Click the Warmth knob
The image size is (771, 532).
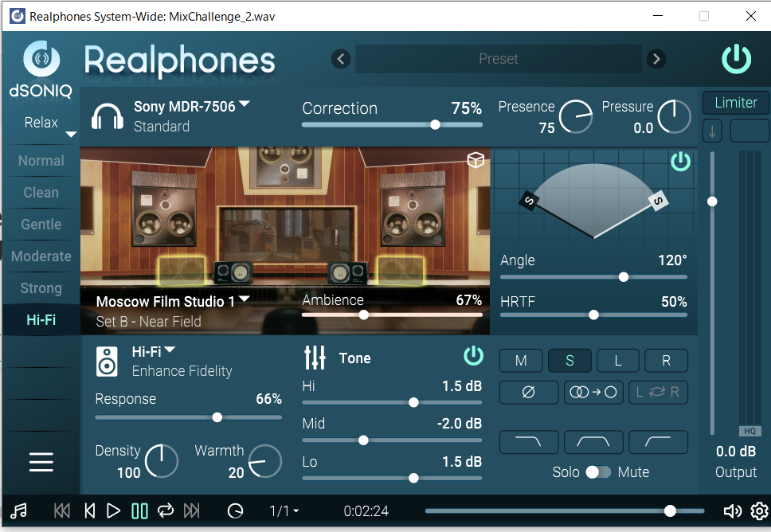265,461
